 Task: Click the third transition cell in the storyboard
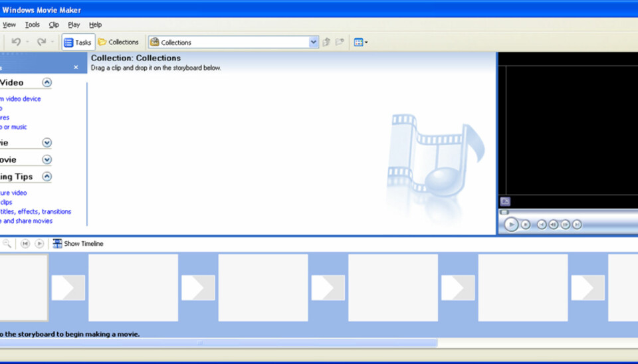[328, 288]
